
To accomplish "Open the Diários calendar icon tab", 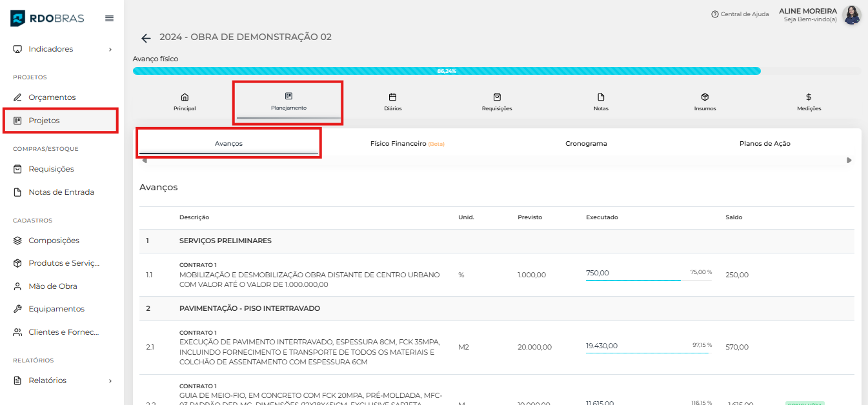I will tap(392, 102).
